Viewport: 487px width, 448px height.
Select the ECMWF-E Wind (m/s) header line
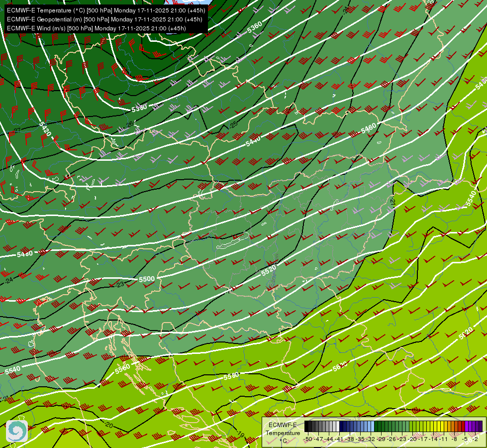97,28
